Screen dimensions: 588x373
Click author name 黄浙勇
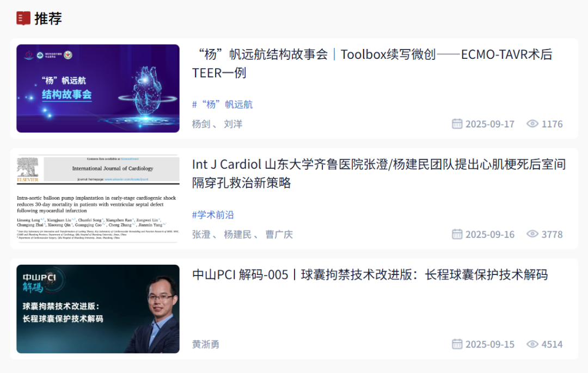[205, 344]
